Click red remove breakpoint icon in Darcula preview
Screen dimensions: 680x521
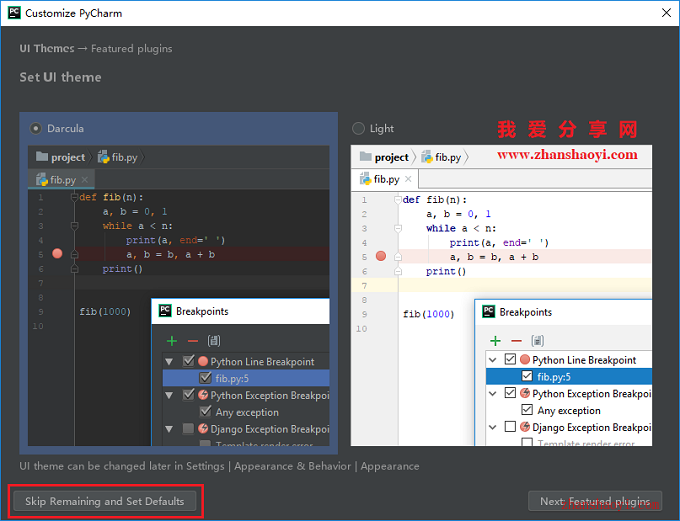193,341
